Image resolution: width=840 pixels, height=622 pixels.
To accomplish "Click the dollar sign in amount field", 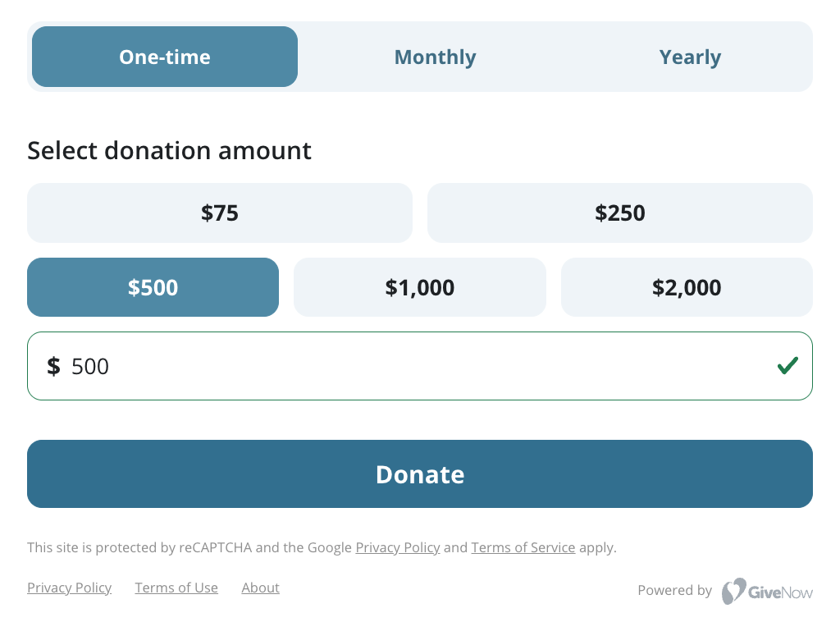I will coord(53,367).
